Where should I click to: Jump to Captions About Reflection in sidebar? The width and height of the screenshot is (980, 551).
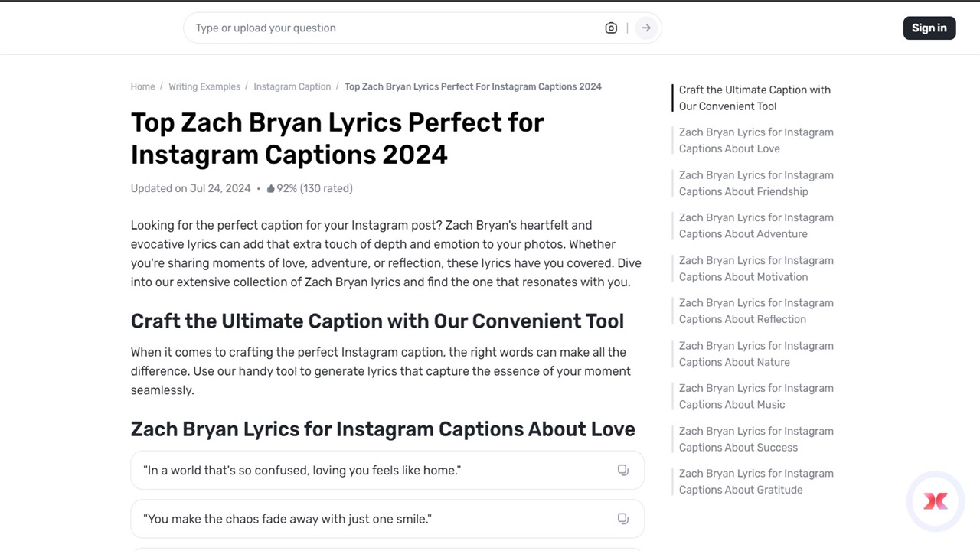point(756,311)
